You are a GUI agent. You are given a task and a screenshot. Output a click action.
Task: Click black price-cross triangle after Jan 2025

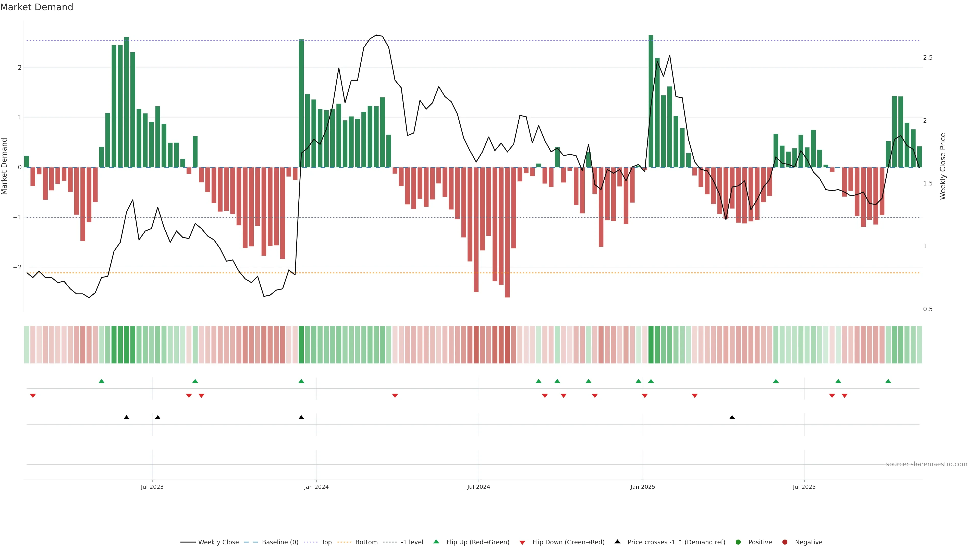coord(732,418)
